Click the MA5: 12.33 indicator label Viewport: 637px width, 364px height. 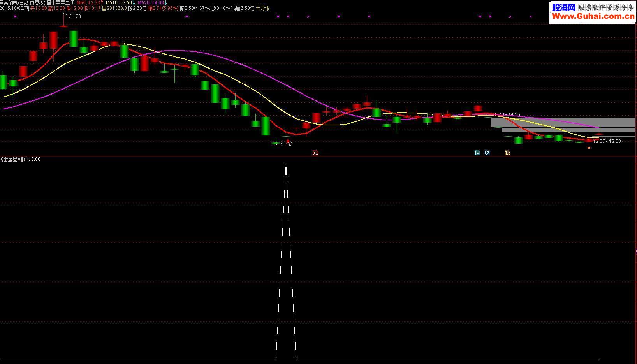(x=89, y=3)
